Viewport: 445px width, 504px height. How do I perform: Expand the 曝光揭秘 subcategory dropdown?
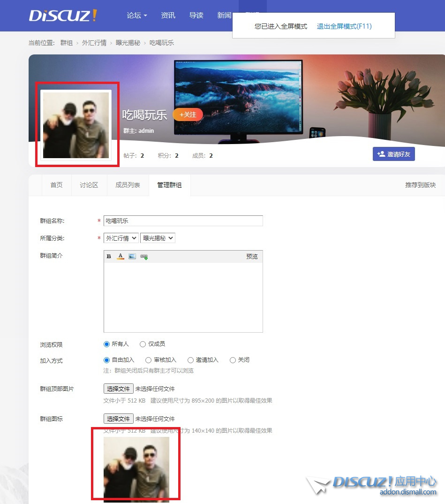point(158,238)
